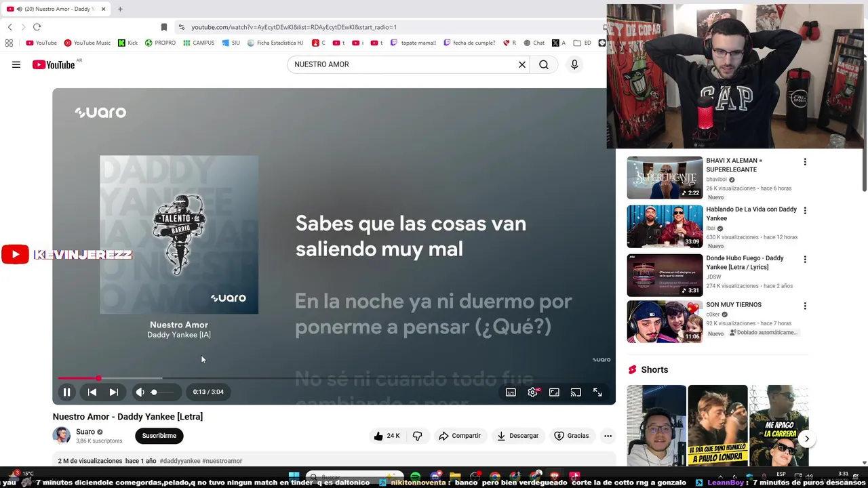Play the SON MUY TIERNOS video
Viewport: 868px width, 488px height.
665,321
